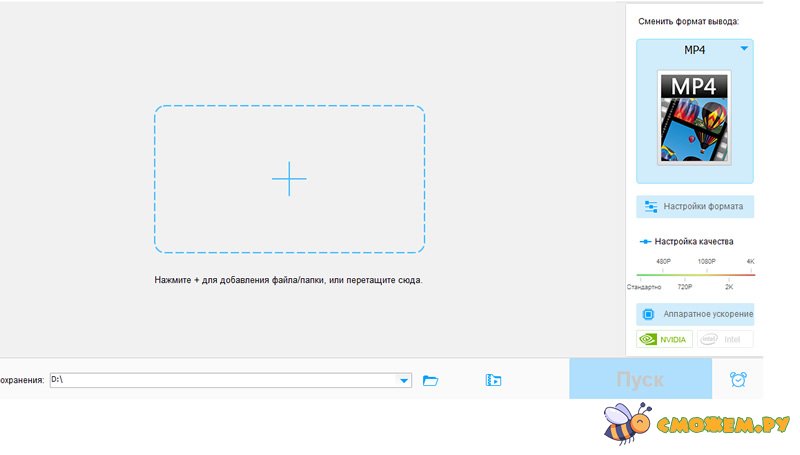Set quality slider to 1080P
The image size is (800, 455).
coord(706,273)
